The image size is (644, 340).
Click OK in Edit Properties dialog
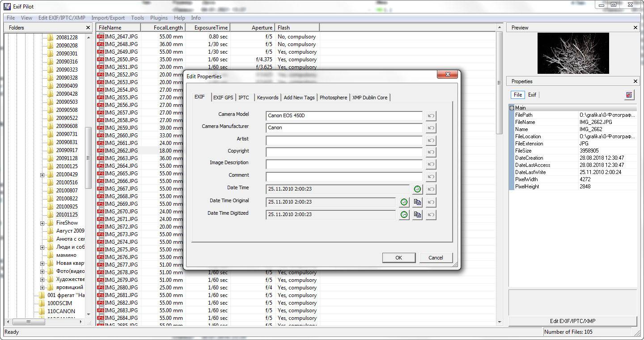[x=399, y=258]
